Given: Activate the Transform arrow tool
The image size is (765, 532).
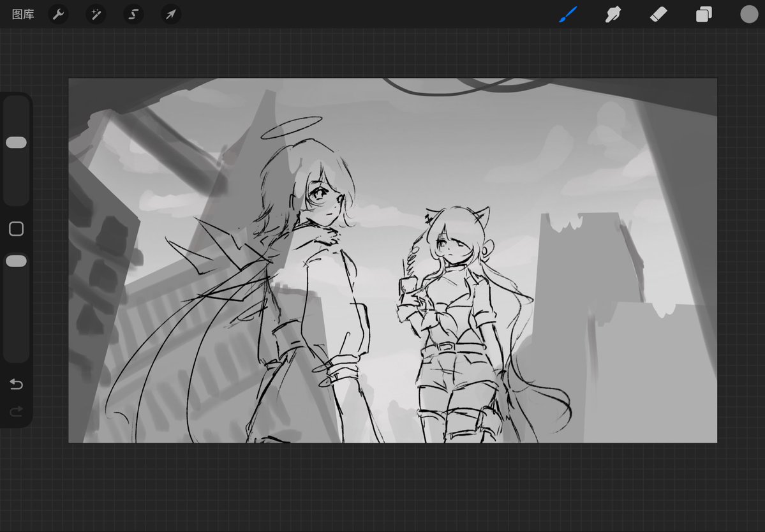Looking at the screenshot, I should [x=171, y=14].
